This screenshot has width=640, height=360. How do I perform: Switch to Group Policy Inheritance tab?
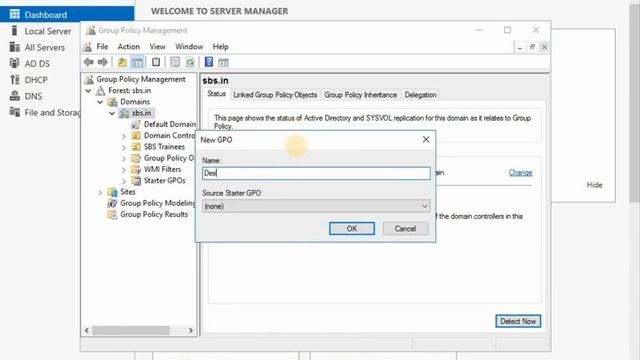[x=360, y=95]
